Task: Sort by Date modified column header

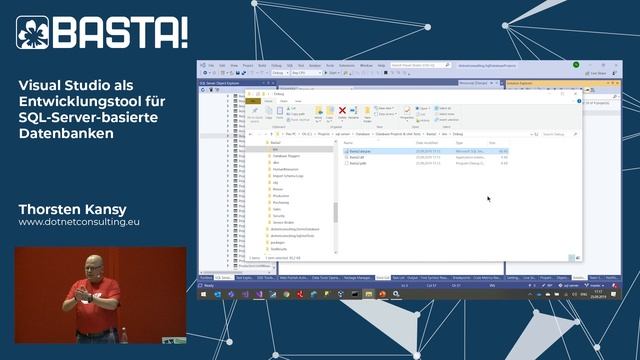Action: 427,143
